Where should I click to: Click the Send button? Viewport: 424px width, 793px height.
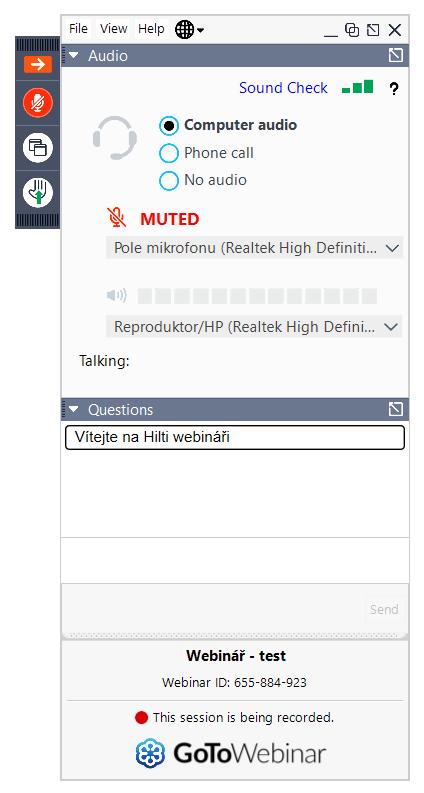(384, 609)
